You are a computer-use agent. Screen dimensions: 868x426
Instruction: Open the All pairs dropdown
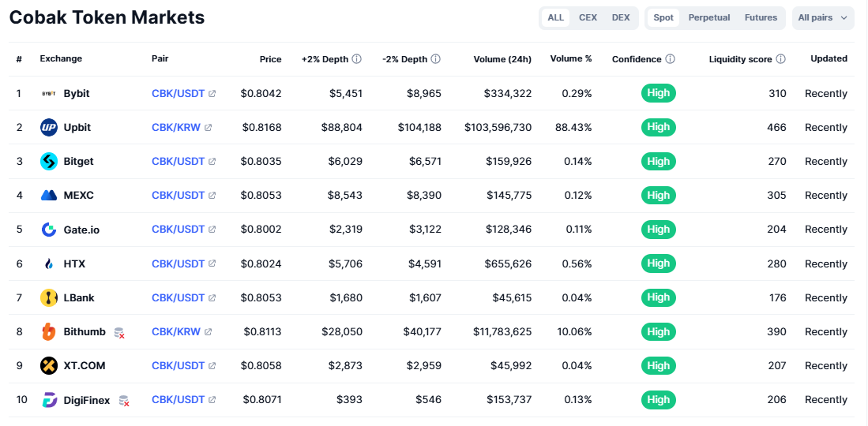tap(823, 17)
